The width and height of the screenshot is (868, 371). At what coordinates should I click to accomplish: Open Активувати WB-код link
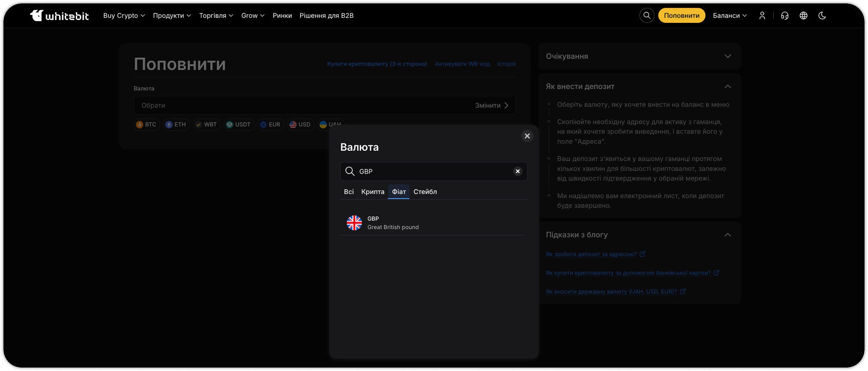pos(462,64)
